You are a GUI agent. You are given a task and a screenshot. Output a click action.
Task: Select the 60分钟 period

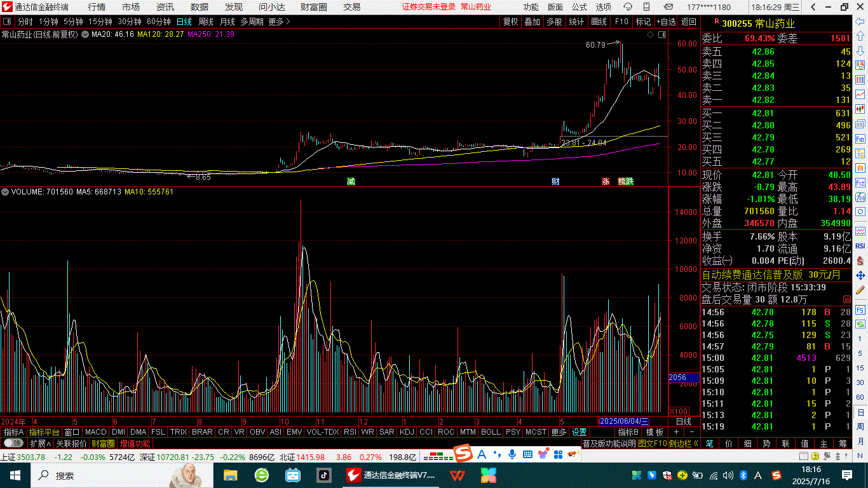coord(158,22)
